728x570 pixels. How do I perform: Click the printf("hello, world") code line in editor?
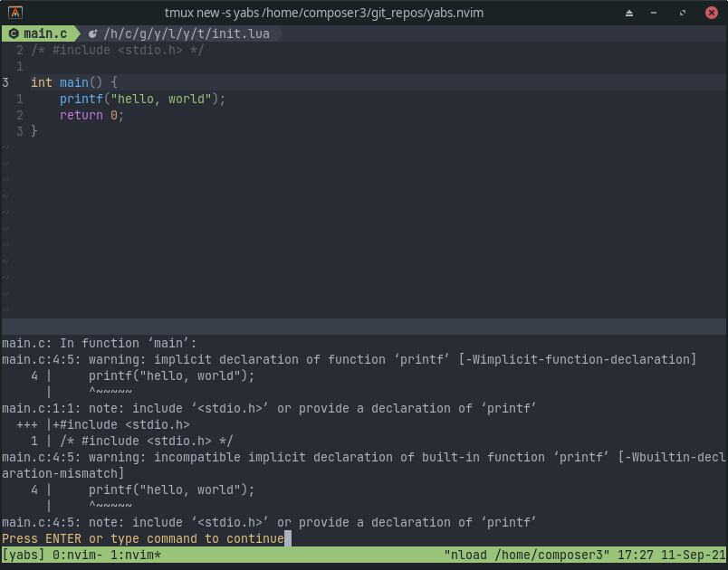(x=142, y=99)
